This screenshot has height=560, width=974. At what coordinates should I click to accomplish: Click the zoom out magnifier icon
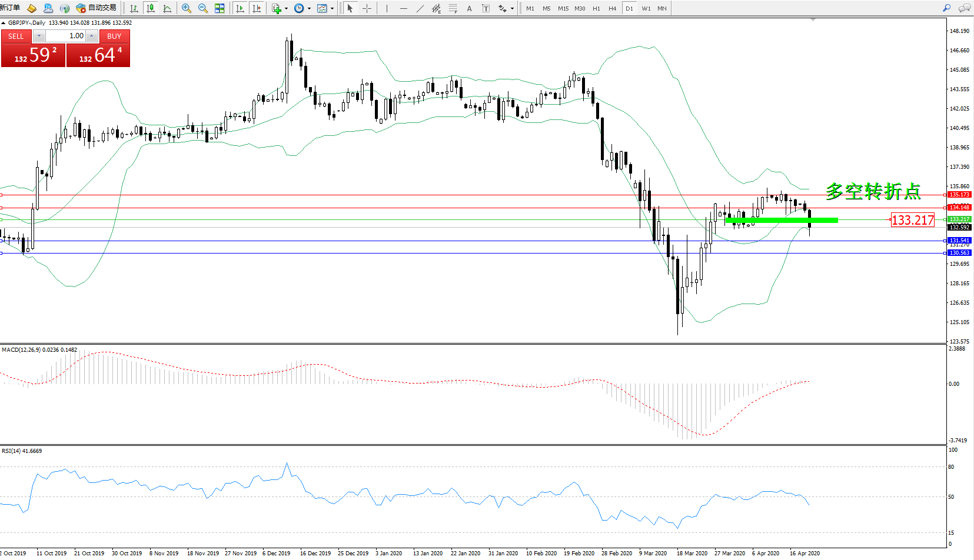(203, 8)
